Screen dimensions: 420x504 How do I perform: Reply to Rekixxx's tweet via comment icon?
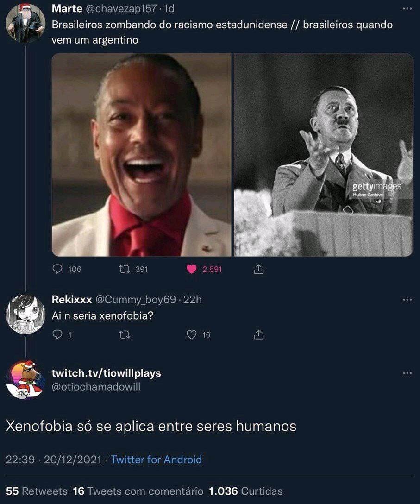(x=57, y=334)
